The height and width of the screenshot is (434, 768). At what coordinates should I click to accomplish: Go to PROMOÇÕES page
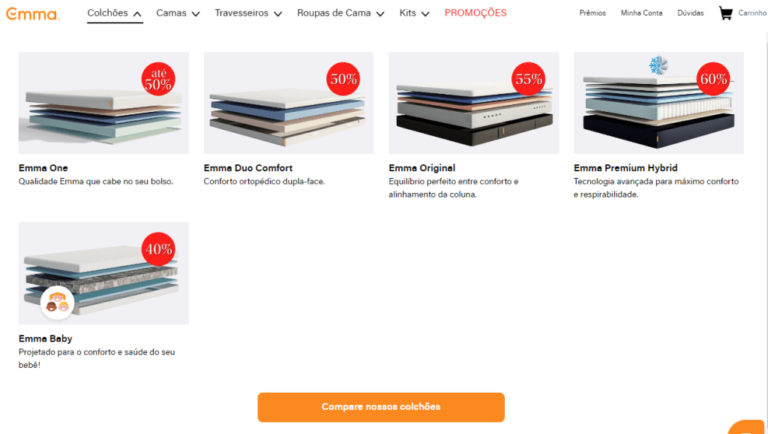tap(476, 13)
